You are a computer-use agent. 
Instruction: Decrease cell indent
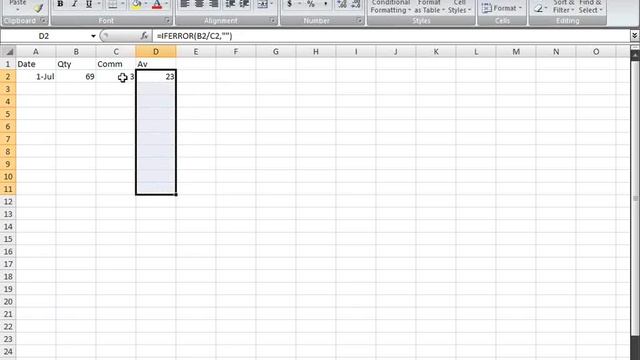[230, 4]
